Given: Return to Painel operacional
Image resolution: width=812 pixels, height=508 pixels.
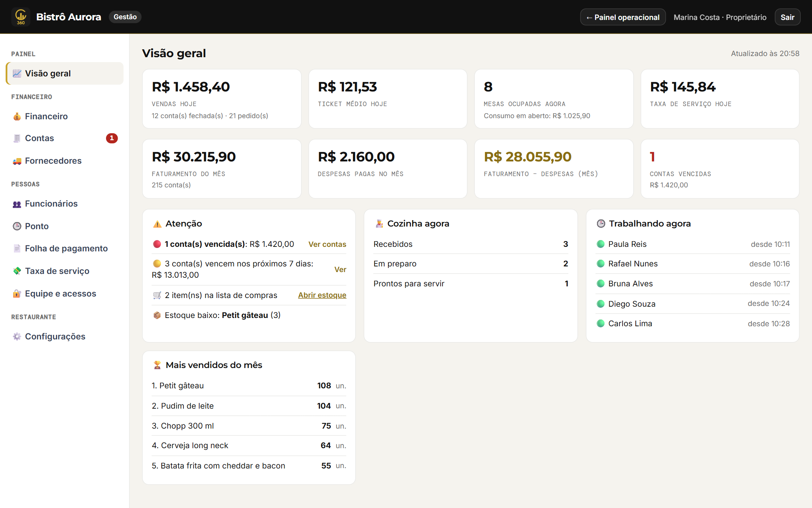Looking at the screenshot, I should (623, 17).
